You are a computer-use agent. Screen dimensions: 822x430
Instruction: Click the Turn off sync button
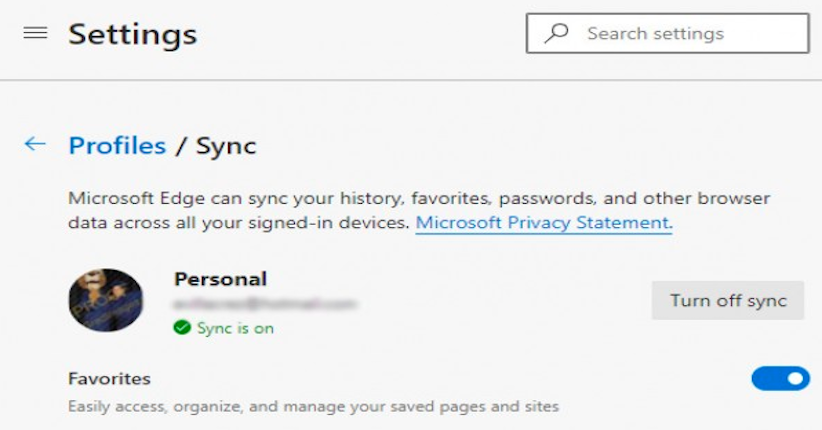coord(728,300)
